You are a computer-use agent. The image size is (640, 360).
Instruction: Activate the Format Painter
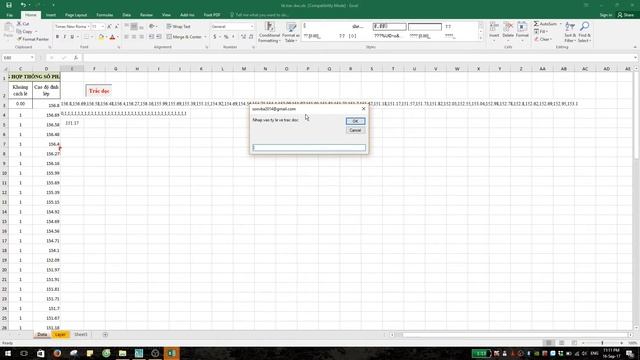click(x=33, y=39)
